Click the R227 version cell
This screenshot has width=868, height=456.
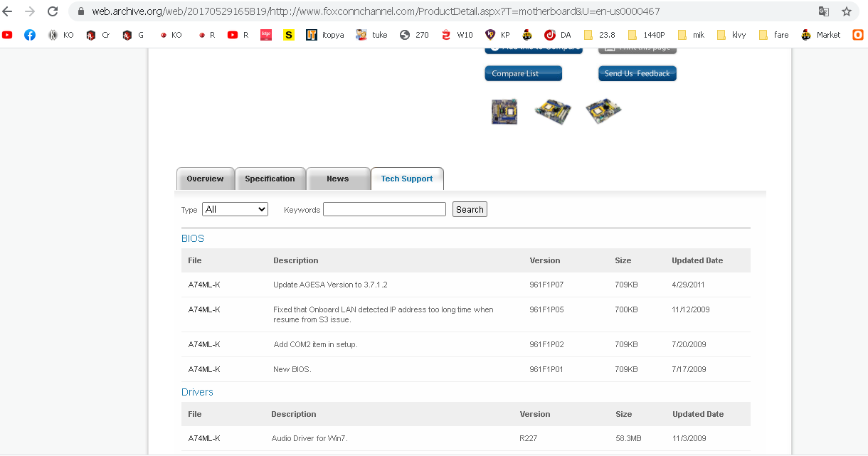(529, 438)
